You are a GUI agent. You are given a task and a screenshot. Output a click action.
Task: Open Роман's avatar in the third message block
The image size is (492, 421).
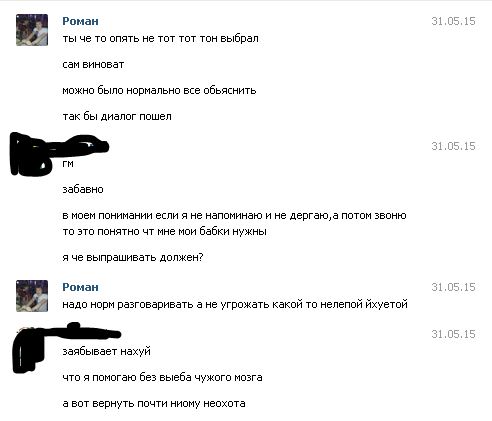(32, 296)
